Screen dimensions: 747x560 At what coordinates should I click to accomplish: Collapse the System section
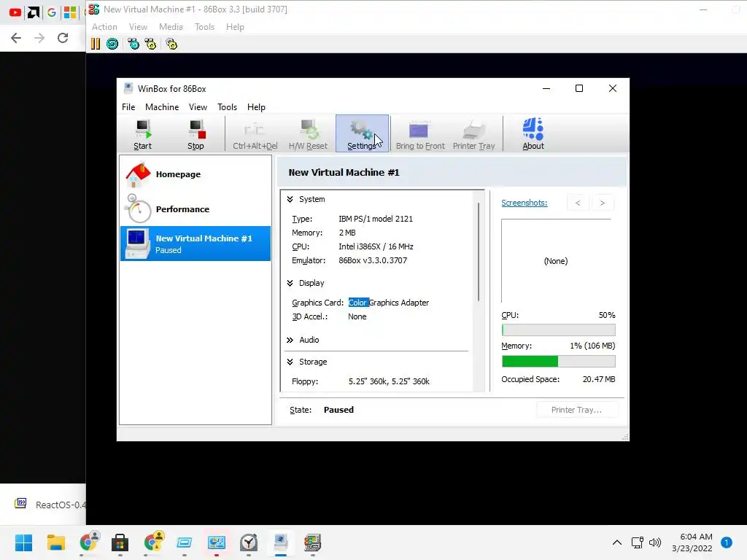coord(290,200)
